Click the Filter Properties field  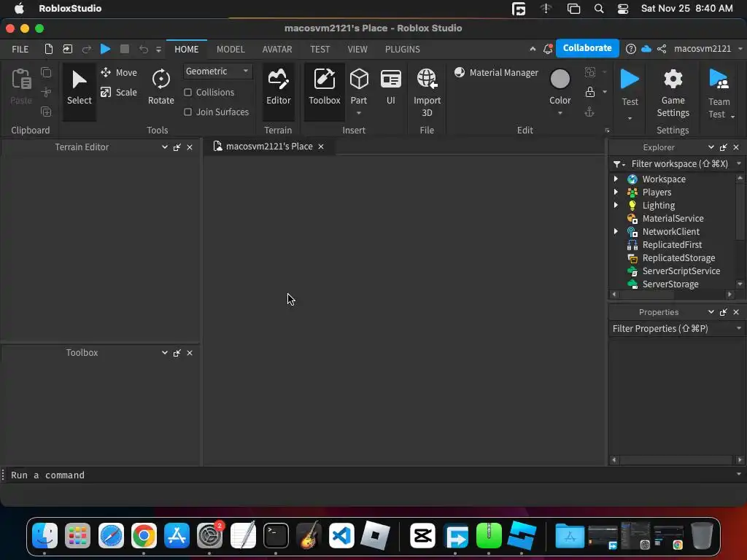pyautogui.click(x=672, y=329)
